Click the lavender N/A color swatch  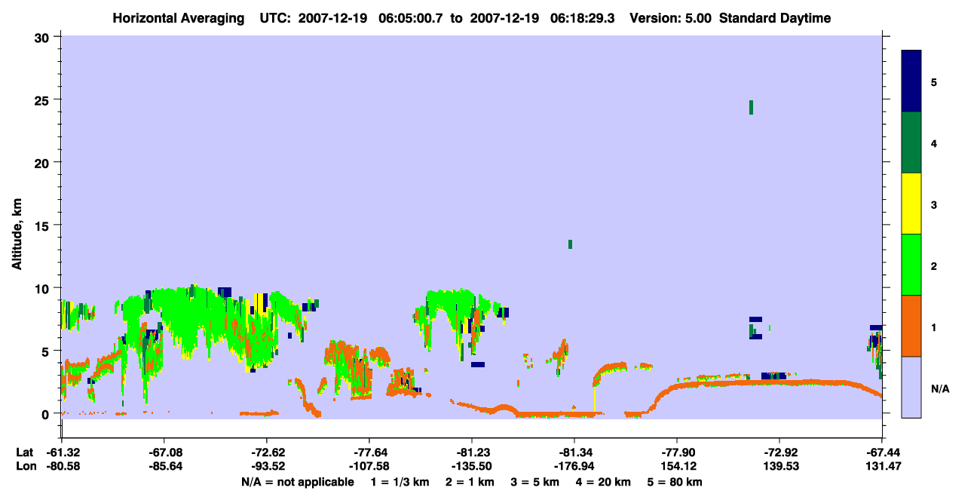click(911, 387)
